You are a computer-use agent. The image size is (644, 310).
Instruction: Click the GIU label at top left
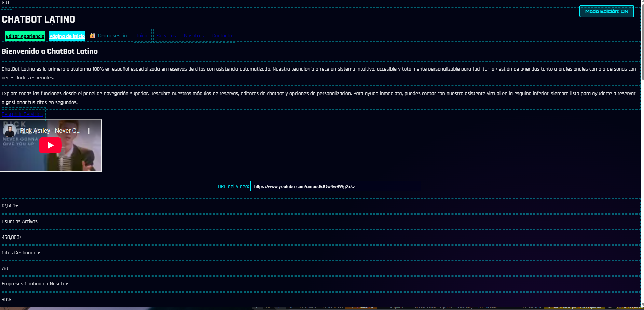[5, 2]
